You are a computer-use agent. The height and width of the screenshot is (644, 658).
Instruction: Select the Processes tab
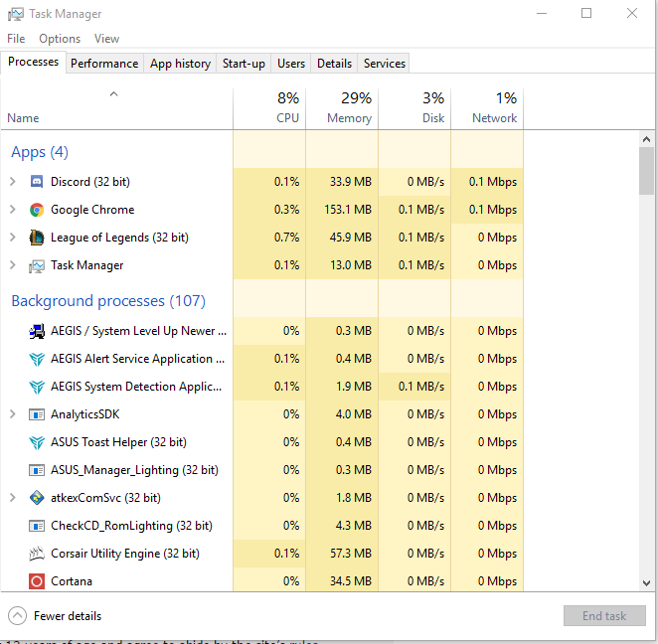(33, 62)
